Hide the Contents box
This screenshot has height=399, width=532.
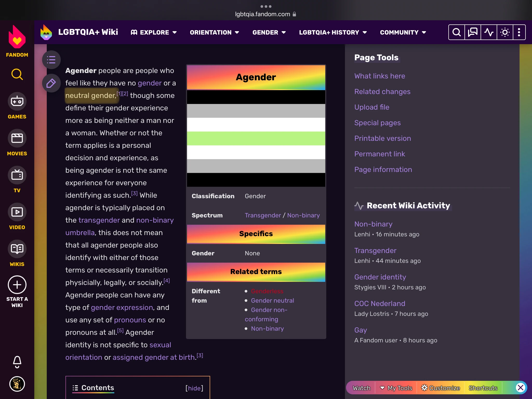pyautogui.click(x=194, y=388)
